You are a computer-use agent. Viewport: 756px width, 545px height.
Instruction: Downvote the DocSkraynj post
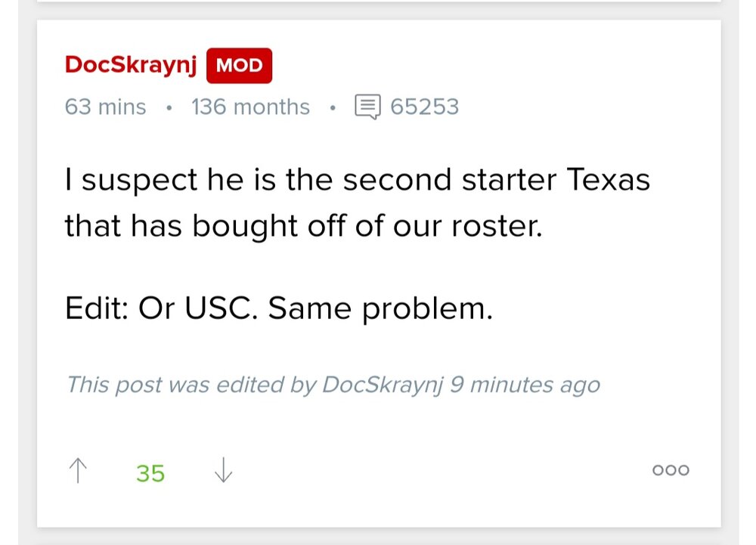(x=223, y=472)
